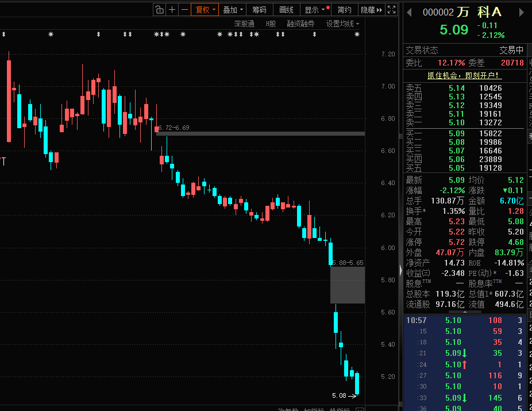Expand hidden items with 隐藏 button
The height and width of the screenshot is (411, 532).
pos(371,10)
